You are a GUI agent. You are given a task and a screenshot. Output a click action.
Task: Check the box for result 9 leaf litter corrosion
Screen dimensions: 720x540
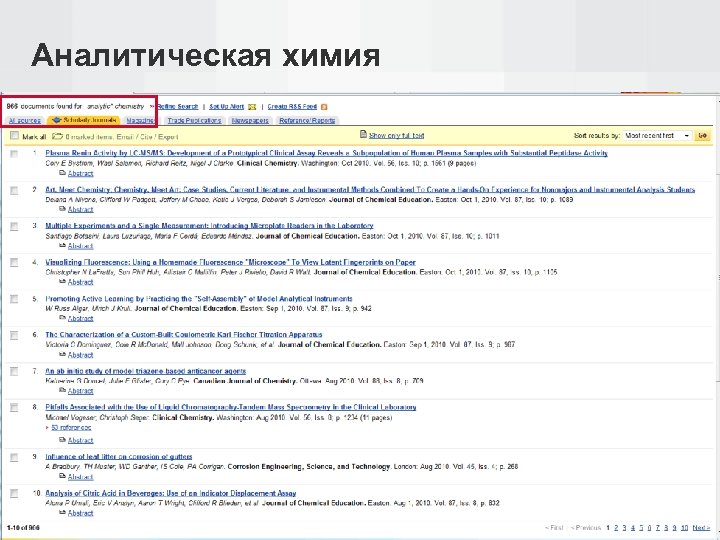coord(14,457)
